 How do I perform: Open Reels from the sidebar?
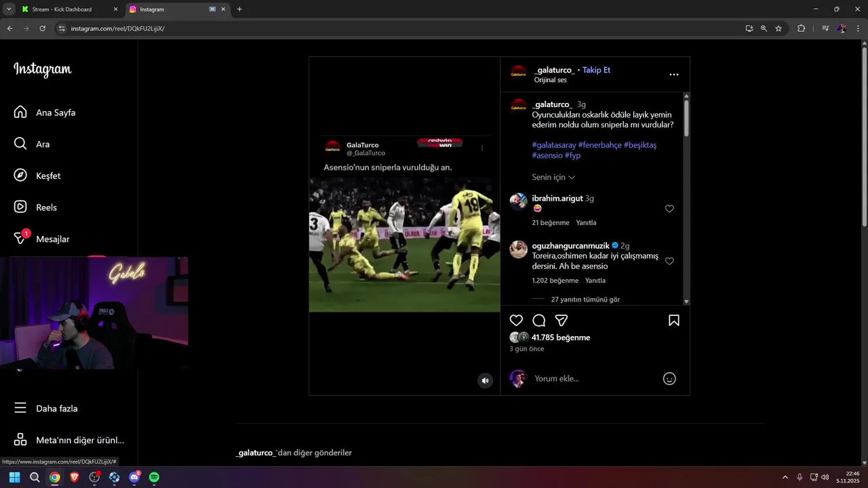click(35, 207)
